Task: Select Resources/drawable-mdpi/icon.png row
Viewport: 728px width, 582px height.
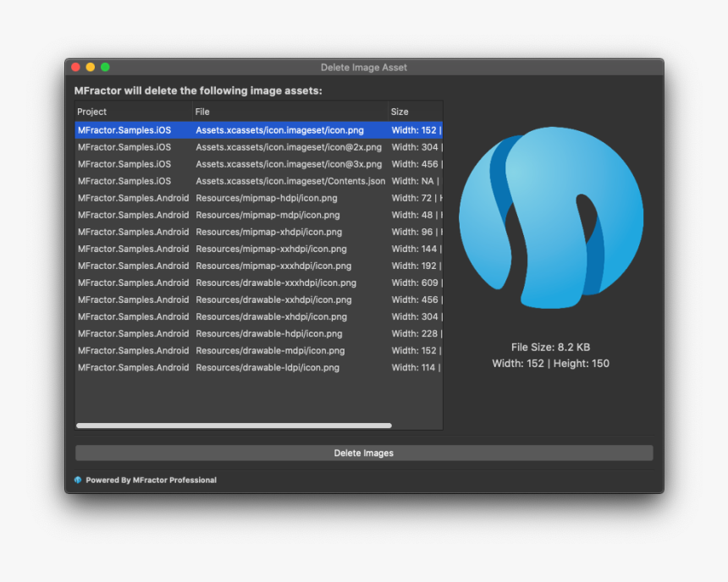Action: point(258,350)
